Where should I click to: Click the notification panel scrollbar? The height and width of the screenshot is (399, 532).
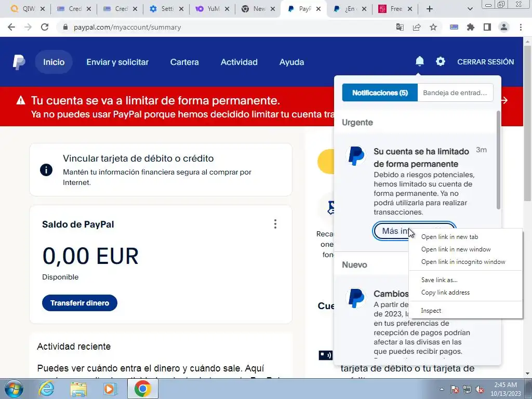pos(498,160)
